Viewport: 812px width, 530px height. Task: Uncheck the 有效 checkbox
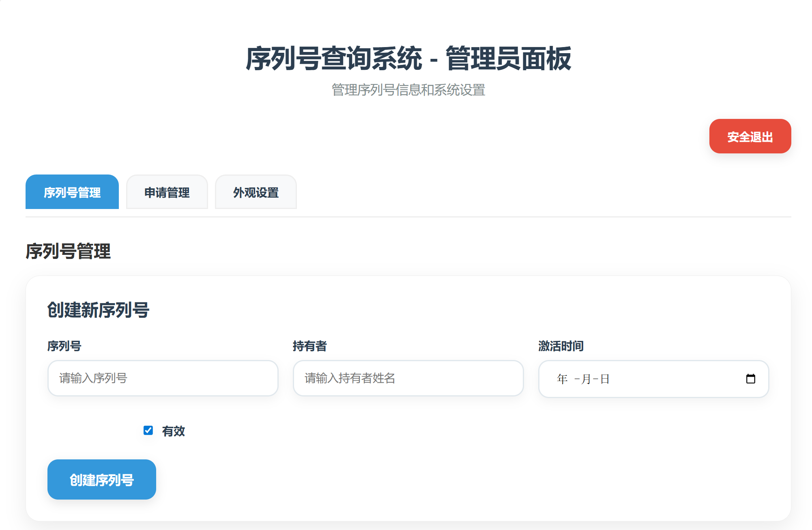tap(148, 431)
